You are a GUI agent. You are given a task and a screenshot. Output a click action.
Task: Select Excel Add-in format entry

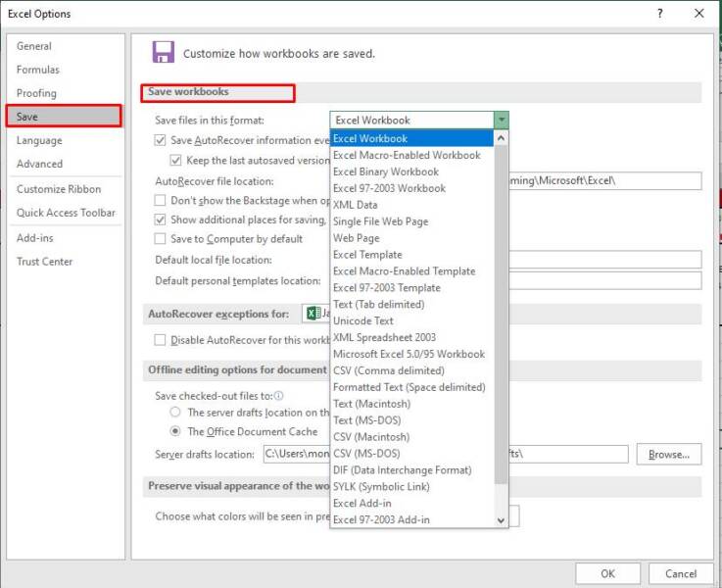coord(412,504)
